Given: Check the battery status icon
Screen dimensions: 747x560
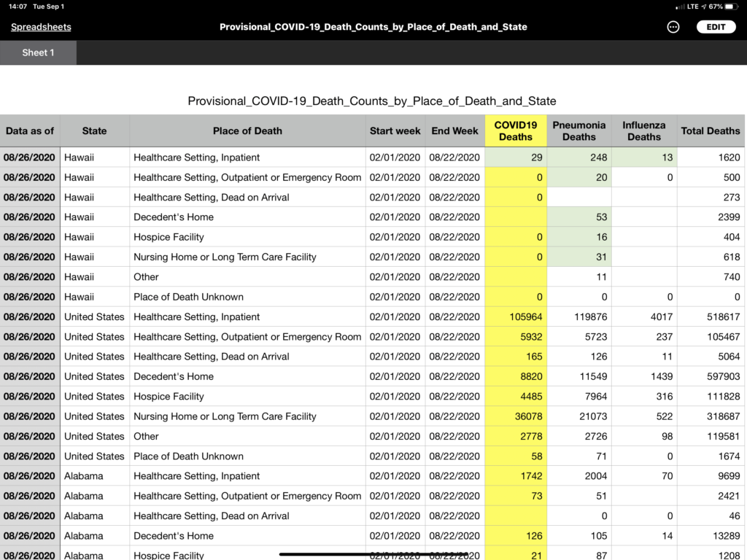Looking at the screenshot, I should click(732, 7).
